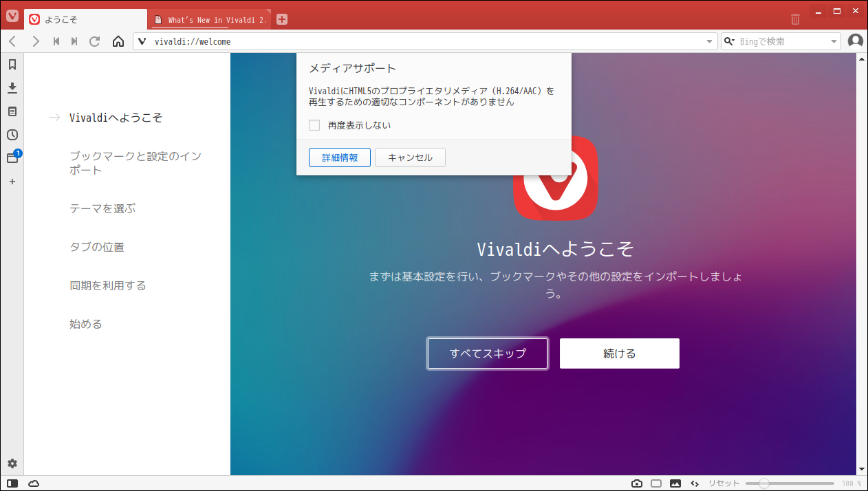The width and height of the screenshot is (868, 491).
Task: Switch to the ようこそ tab
Action: coord(85,19)
